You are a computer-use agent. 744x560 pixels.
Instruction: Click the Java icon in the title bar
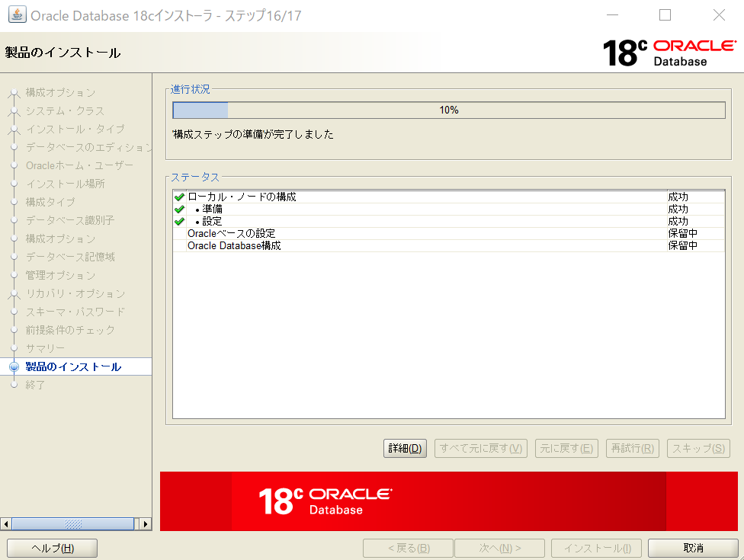click(x=17, y=14)
